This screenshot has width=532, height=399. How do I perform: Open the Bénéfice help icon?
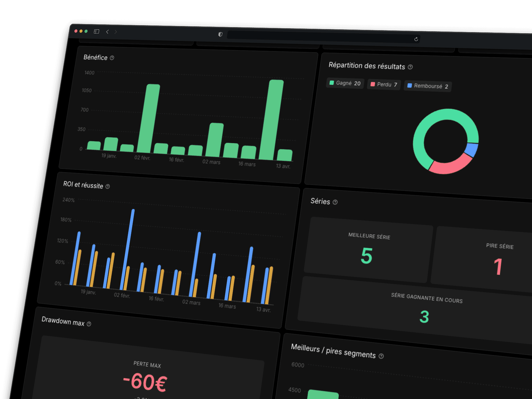[112, 58]
